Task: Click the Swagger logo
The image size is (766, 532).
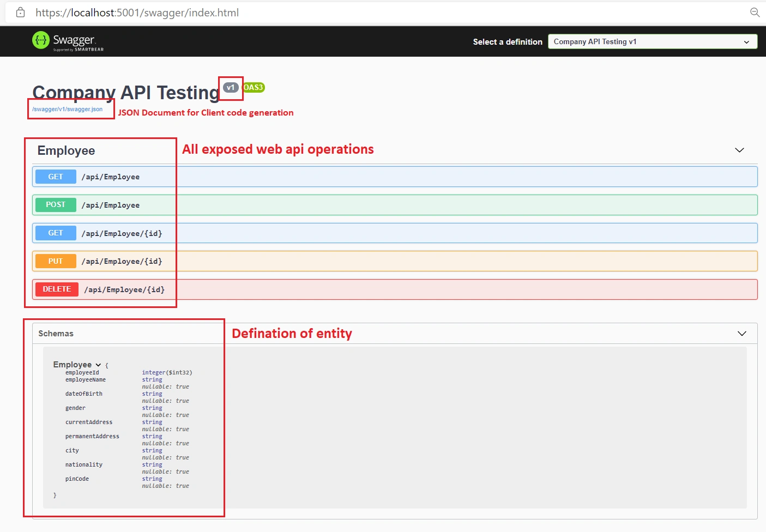Action: [x=68, y=41]
